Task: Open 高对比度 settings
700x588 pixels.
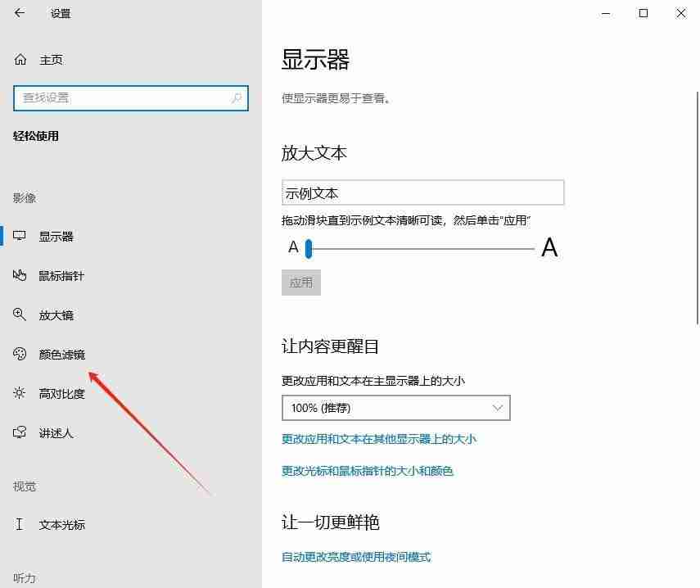Action: click(58, 393)
